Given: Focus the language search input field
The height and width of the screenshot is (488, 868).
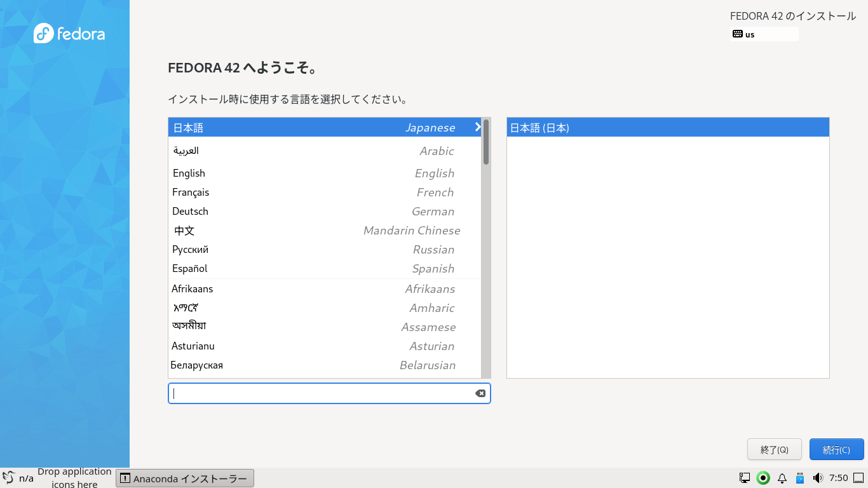Looking at the screenshot, I should [x=329, y=393].
